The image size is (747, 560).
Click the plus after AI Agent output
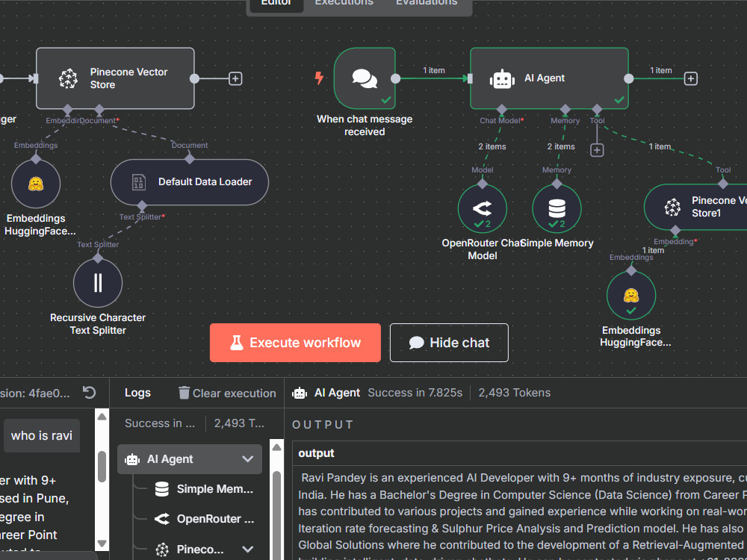coord(691,78)
